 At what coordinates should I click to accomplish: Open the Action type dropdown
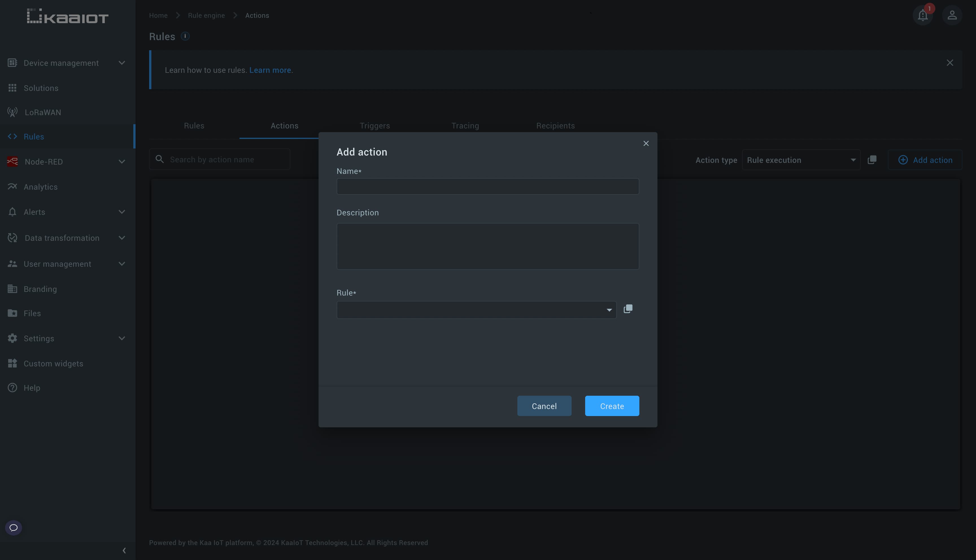pos(801,159)
